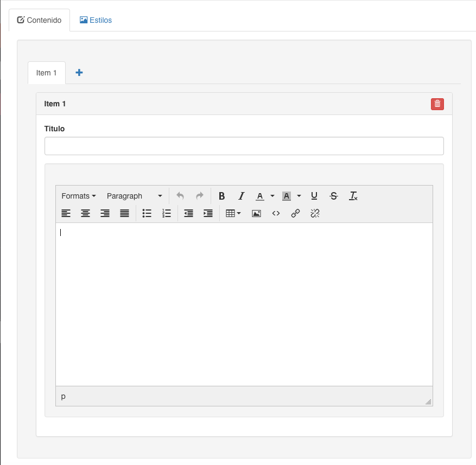Click into the Titulo input field
The width and height of the screenshot is (476, 465).
[244, 146]
